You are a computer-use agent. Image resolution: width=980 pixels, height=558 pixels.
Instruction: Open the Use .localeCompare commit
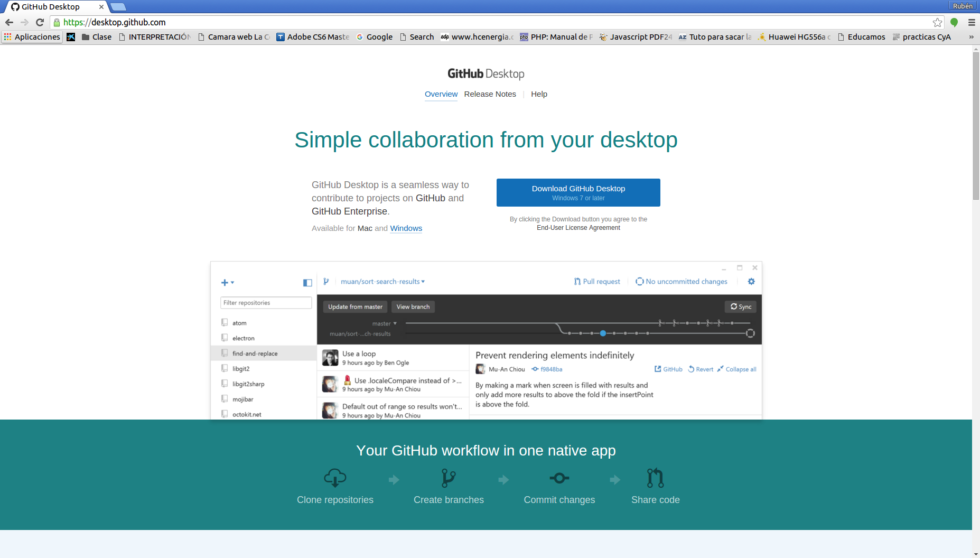pyautogui.click(x=393, y=384)
